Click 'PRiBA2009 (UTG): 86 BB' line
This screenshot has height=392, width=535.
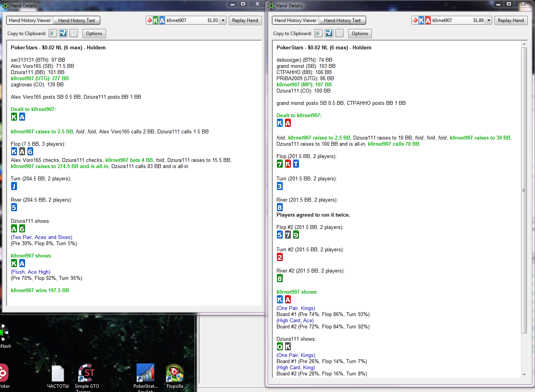click(x=305, y=78)
